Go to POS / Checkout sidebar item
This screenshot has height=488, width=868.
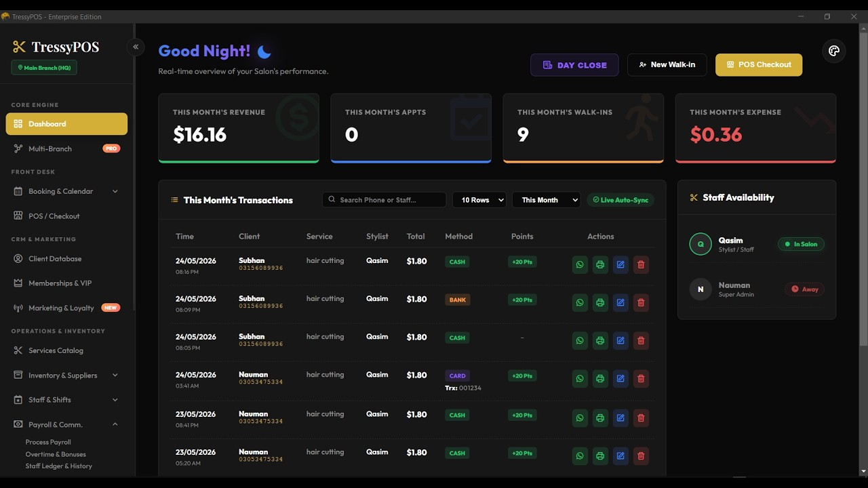point(66,216)
